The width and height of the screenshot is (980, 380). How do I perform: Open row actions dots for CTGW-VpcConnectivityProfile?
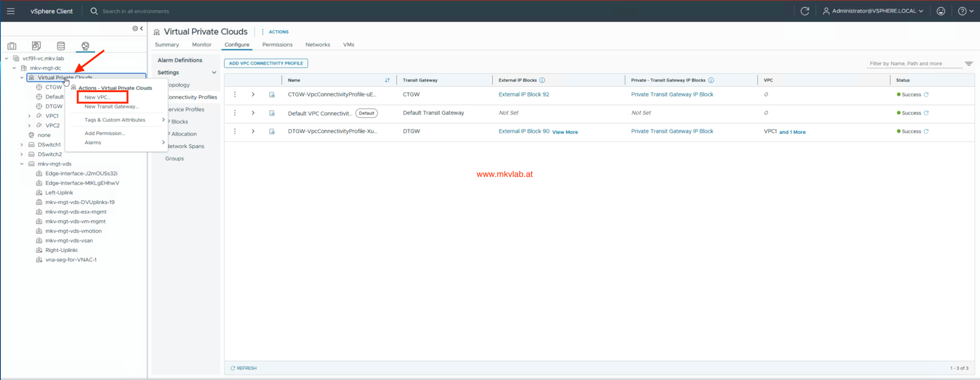click(x=235, y=95)
